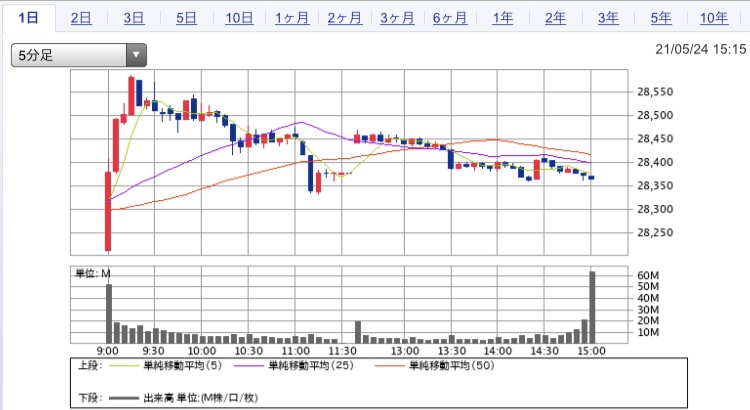Screen dimensions: 750x410
Task: Switch to the 2日 period tab
Action: tap(81, 18)
